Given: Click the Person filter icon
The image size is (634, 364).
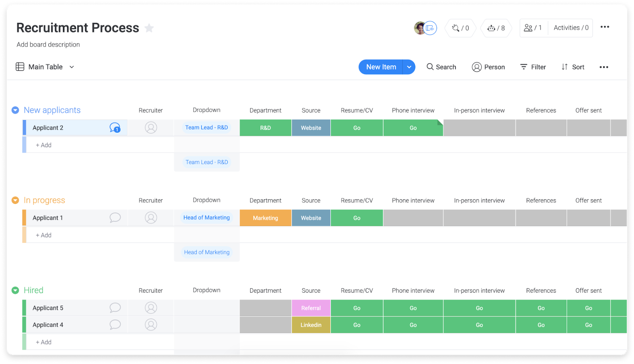Looking at the screenshot, I should coord(477,67).
